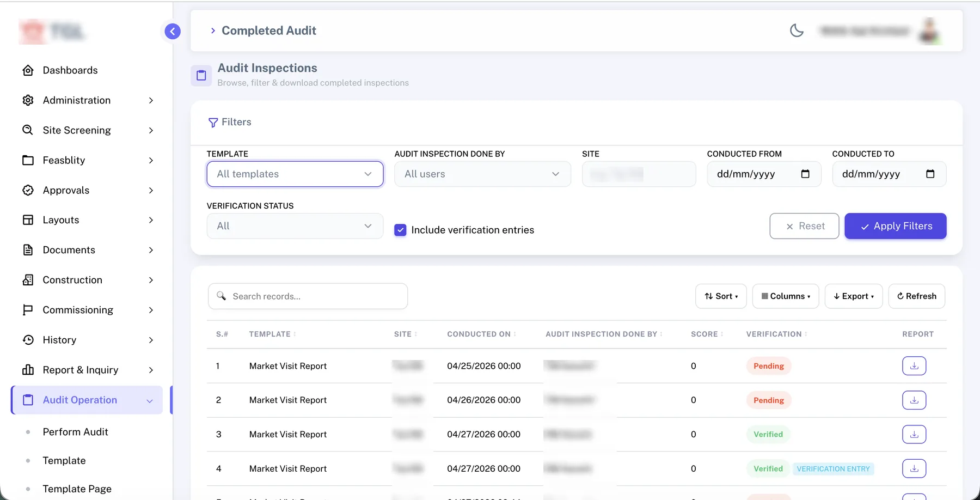980x500 pixels.
Task: Open Perform Audit menu item
Action: (x=75, y=432)
